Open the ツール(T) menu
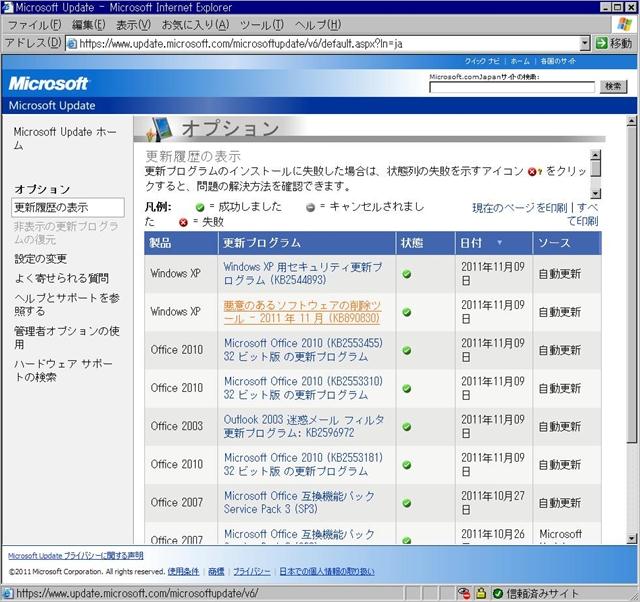This screenshot has height=602, width=640. 262,25
